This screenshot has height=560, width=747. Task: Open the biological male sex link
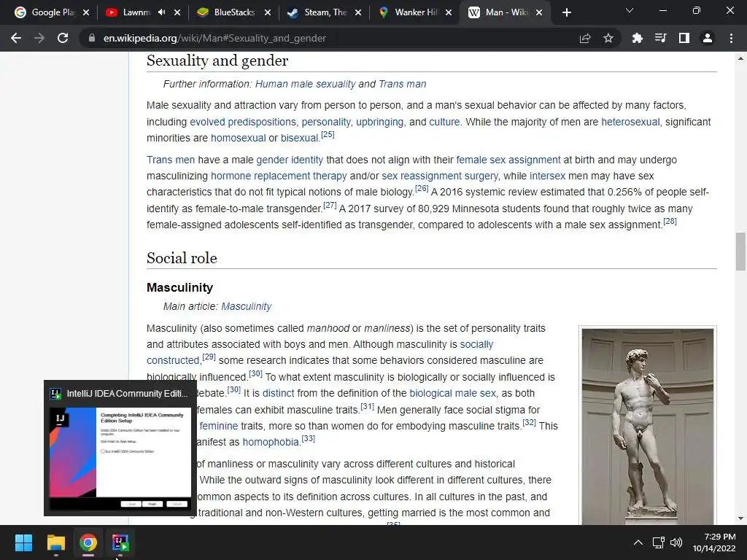click(452, 393)
